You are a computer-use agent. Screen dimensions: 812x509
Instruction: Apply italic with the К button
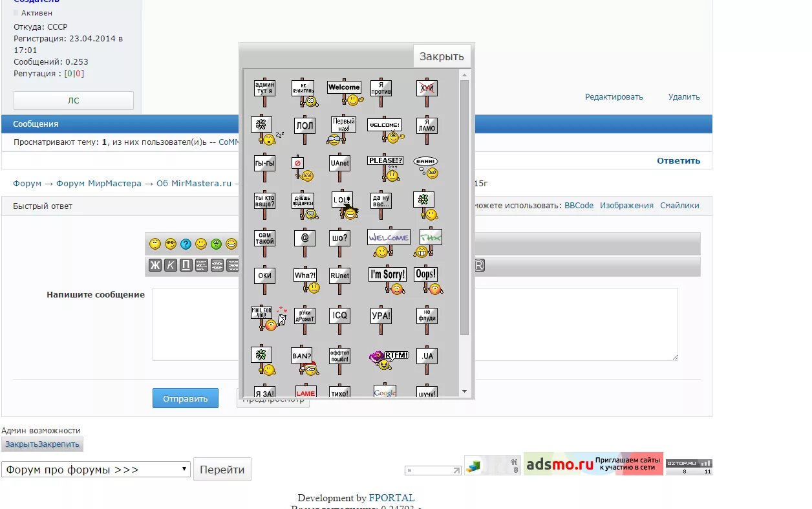point(171,265)
